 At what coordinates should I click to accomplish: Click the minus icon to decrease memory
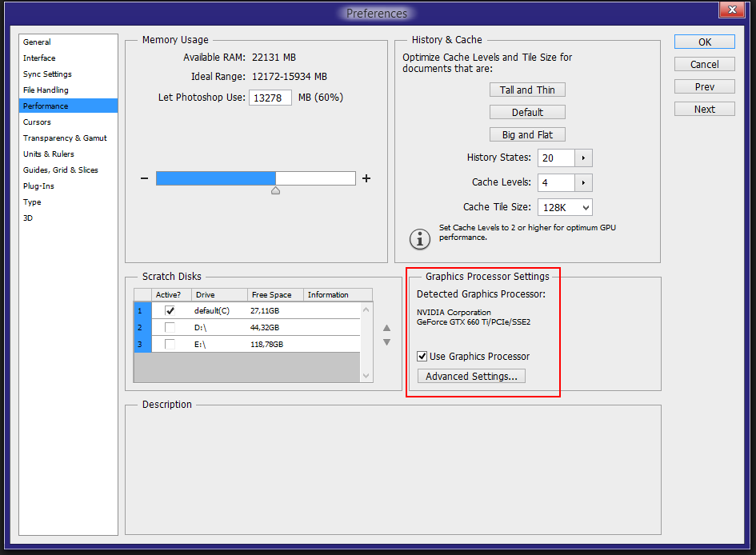click(145, 178)
